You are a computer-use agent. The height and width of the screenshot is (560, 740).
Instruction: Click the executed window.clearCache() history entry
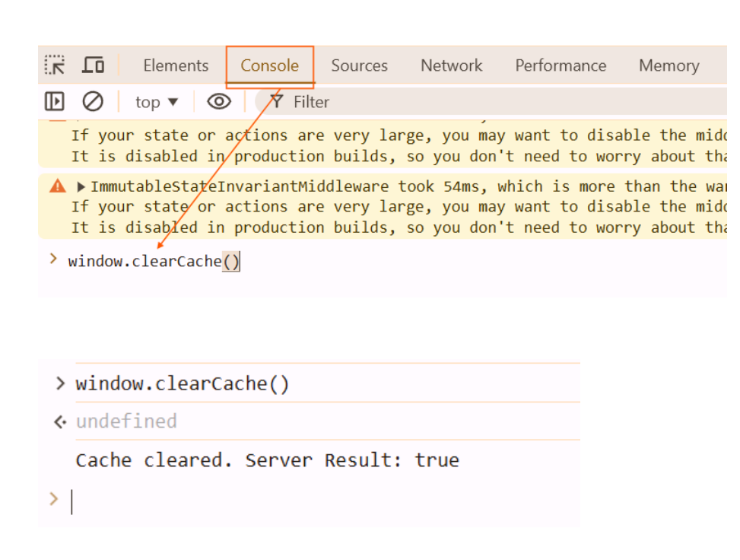point(183,383)
